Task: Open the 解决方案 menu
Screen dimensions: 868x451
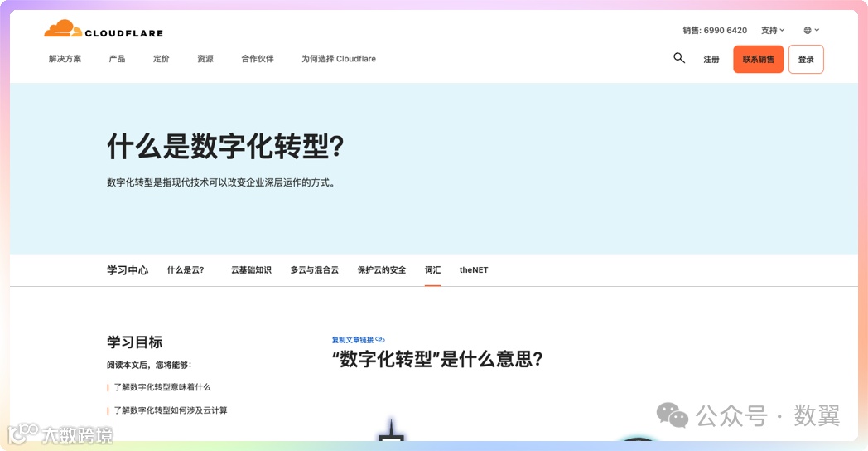Action: tap(65, 59)
